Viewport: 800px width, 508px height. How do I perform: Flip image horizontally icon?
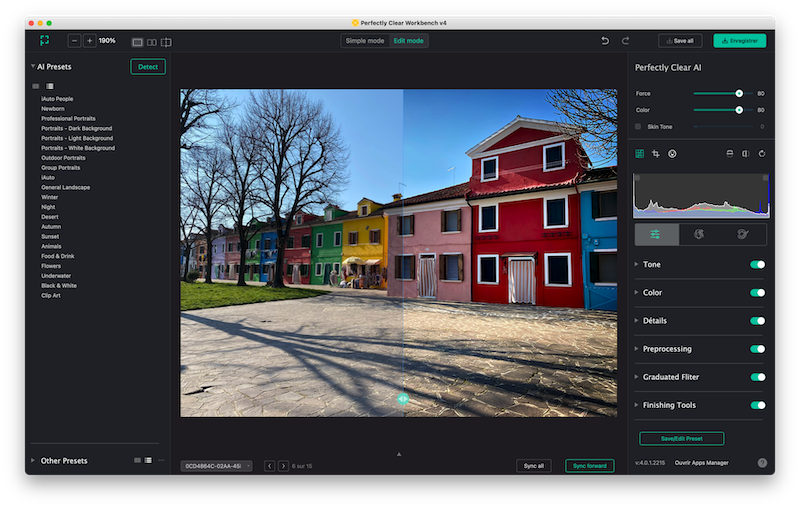(x=745, y=154)
